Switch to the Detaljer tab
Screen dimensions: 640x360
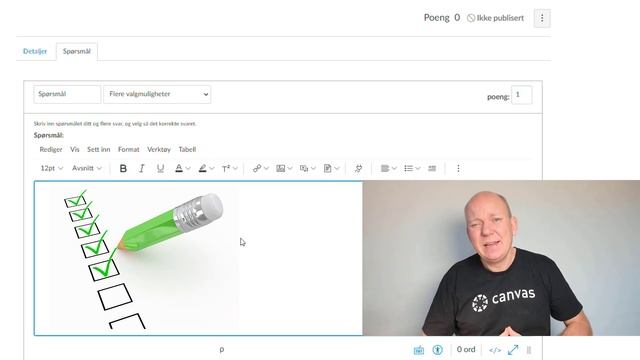pos(35,51)
